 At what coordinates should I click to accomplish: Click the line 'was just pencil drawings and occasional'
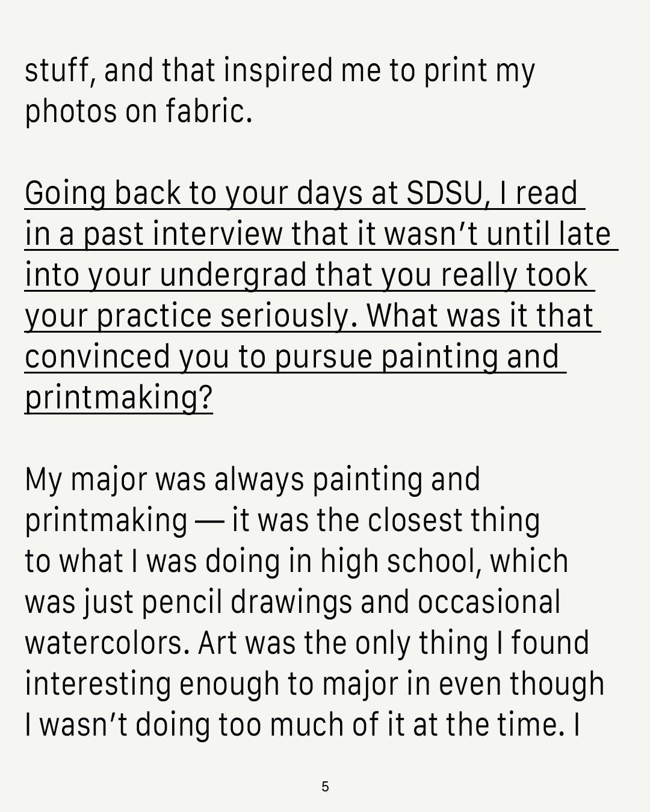tap(292, 602)
